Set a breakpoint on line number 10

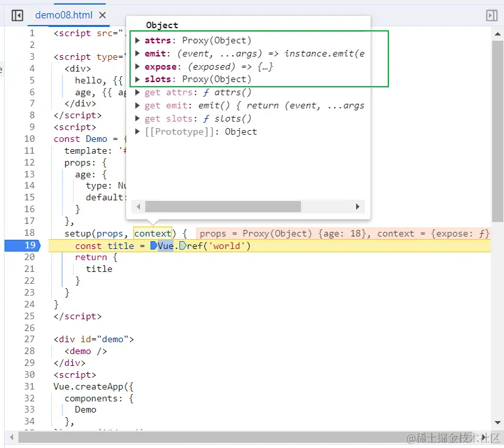click(x=30, y=139)
